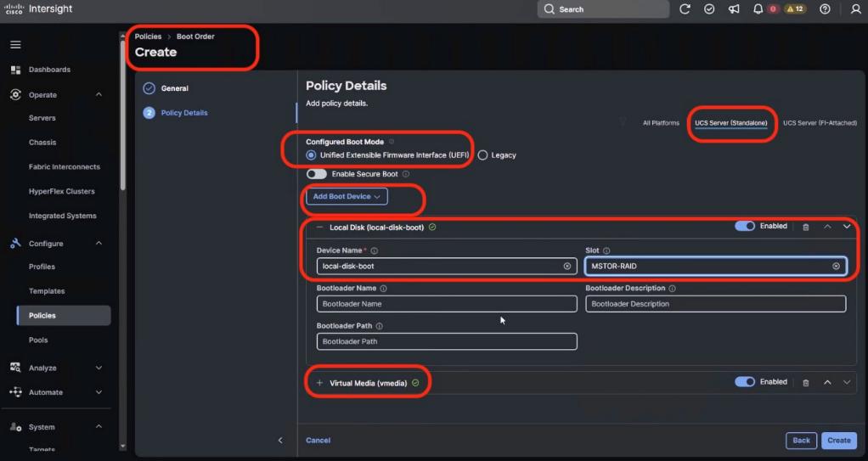Screen dimensions: 868x461
Task: Show info icon next to Slot
Action: 606,250
